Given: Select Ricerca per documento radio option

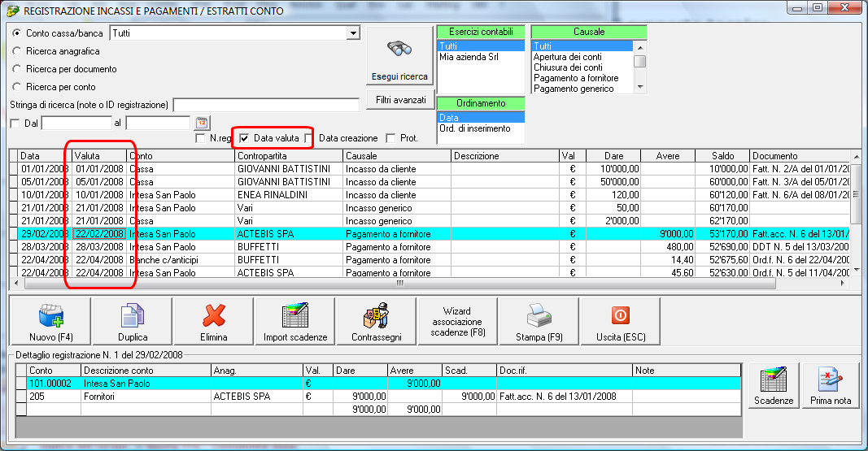Looking at the screenshot, I should click(x=16, y=69).
